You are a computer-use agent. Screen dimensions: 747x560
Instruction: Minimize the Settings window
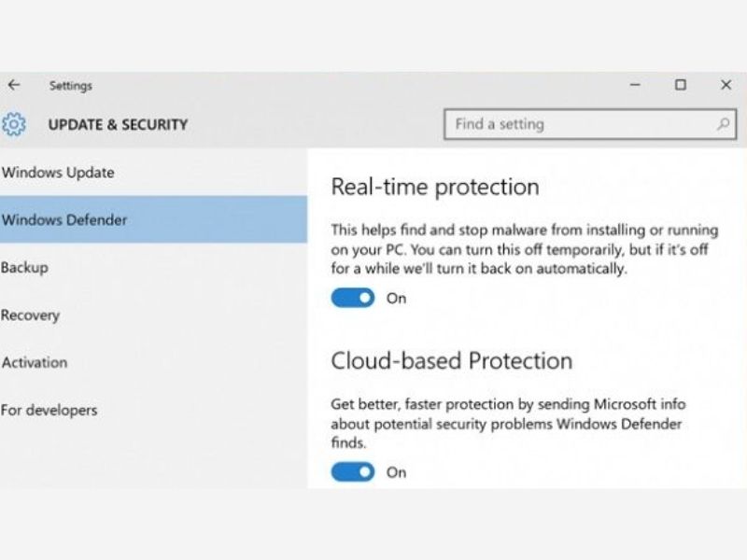(x=635, y=85)
